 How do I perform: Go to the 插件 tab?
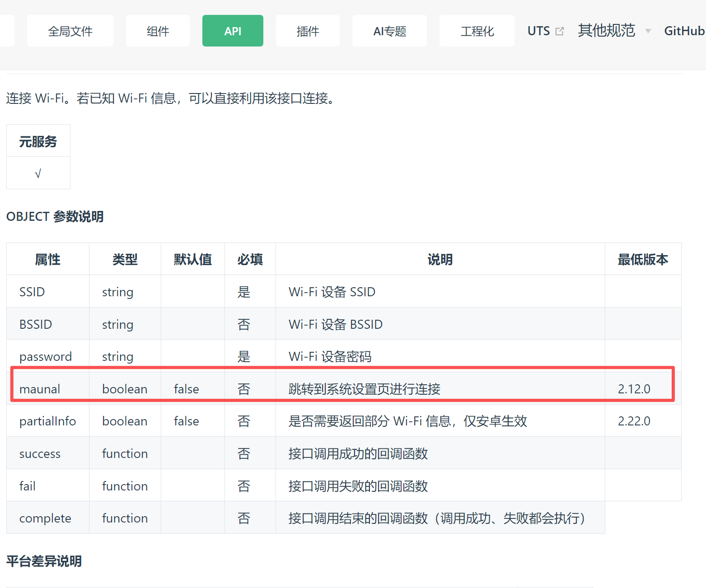308,31
